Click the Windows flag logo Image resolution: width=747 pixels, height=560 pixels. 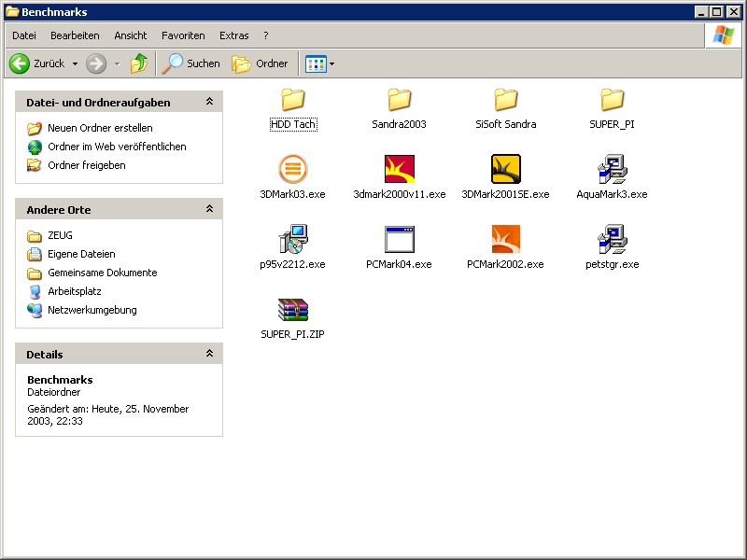point(723,35)
